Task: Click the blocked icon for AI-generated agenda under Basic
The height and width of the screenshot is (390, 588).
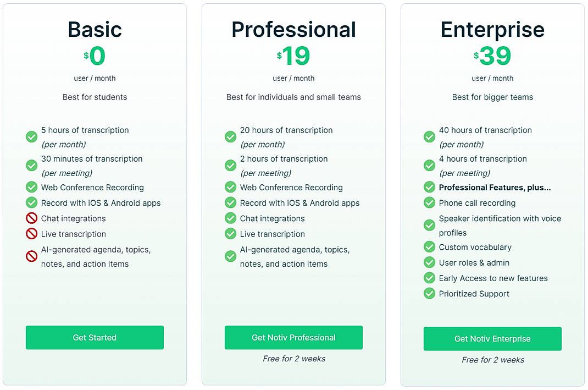Action: (x=31, y=256)
